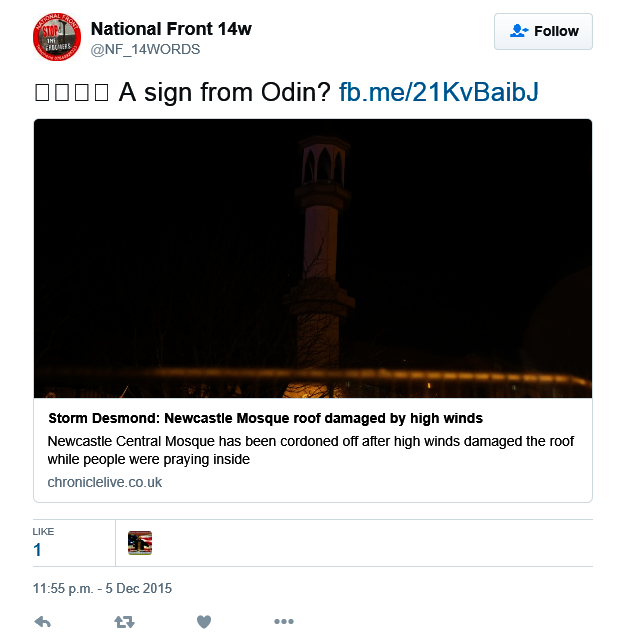Screen dimensions: 625x638
Task: Click the person-plus icon in Follow button
Action: [x=518, y=31]
